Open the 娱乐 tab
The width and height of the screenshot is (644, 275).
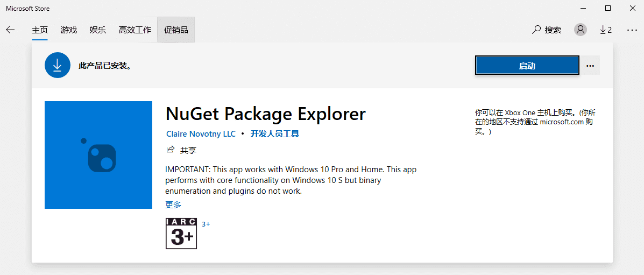click(98, 30)
